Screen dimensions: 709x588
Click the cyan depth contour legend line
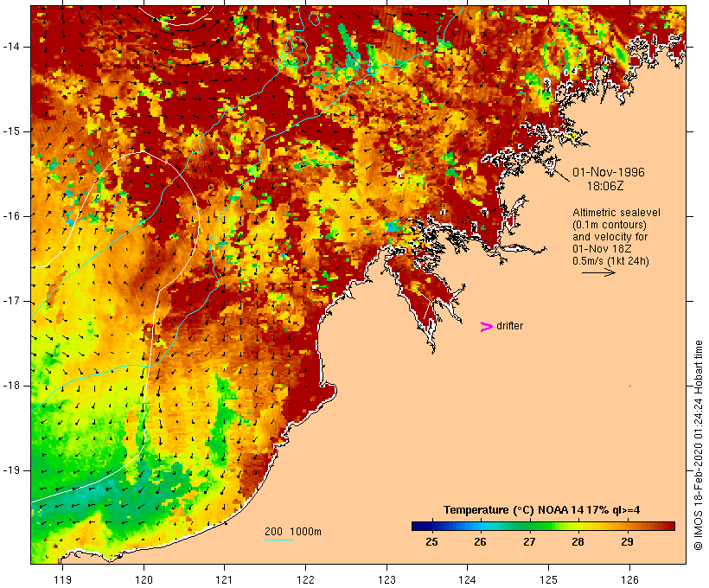(279, 540)
